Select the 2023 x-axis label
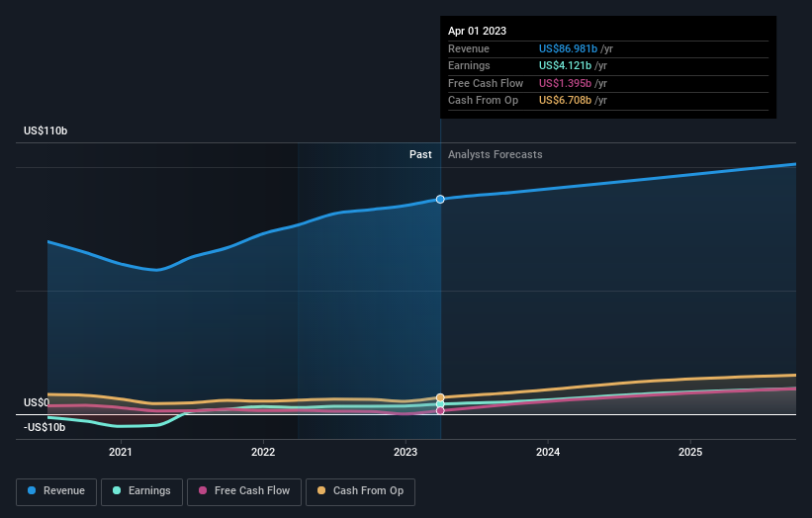Screen dimensions: 812x518 [406, 453]
